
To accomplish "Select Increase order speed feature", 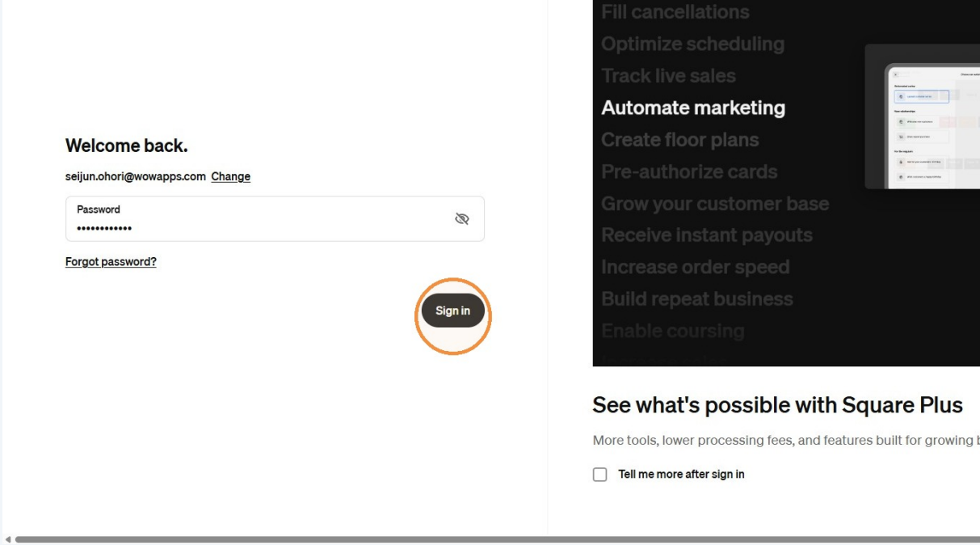I will click(x=696, y=267).
